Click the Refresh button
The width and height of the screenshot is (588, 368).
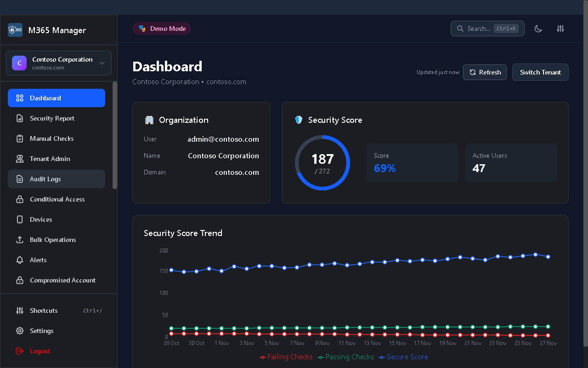point(485,72)
